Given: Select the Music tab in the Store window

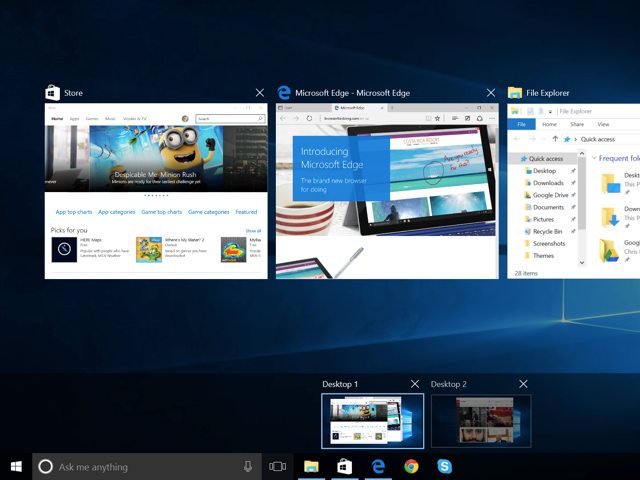Looking at the screenshot, I should [110, 118].
